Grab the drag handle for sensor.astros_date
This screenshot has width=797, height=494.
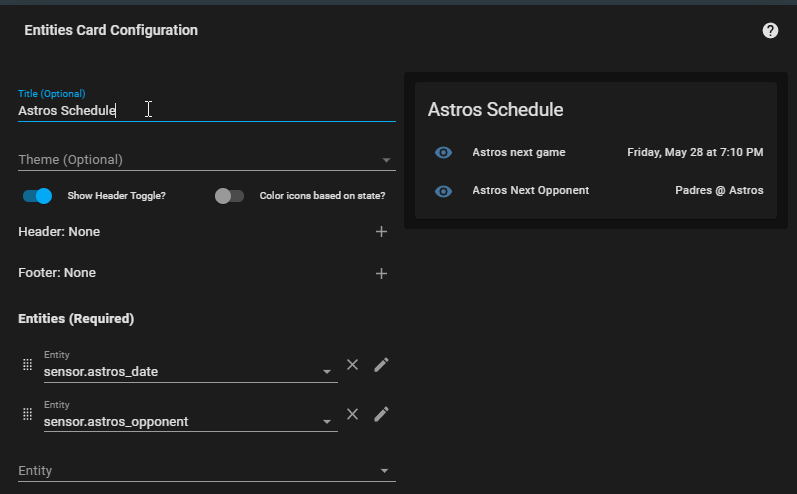tap(27, 364)
